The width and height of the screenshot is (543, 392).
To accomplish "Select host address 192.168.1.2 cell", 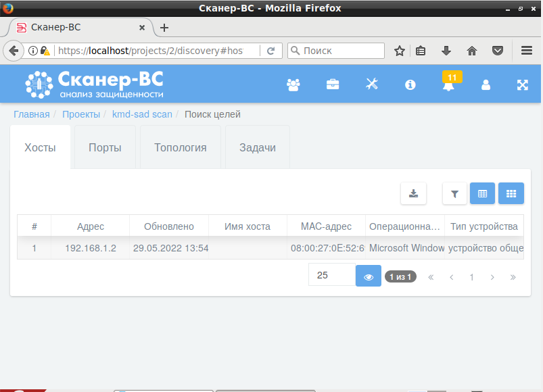I will (91, 248).
